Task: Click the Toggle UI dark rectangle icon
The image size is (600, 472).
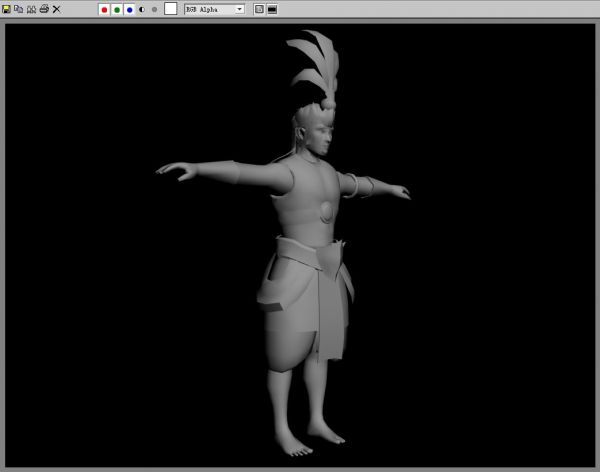Action: point(272,9)
